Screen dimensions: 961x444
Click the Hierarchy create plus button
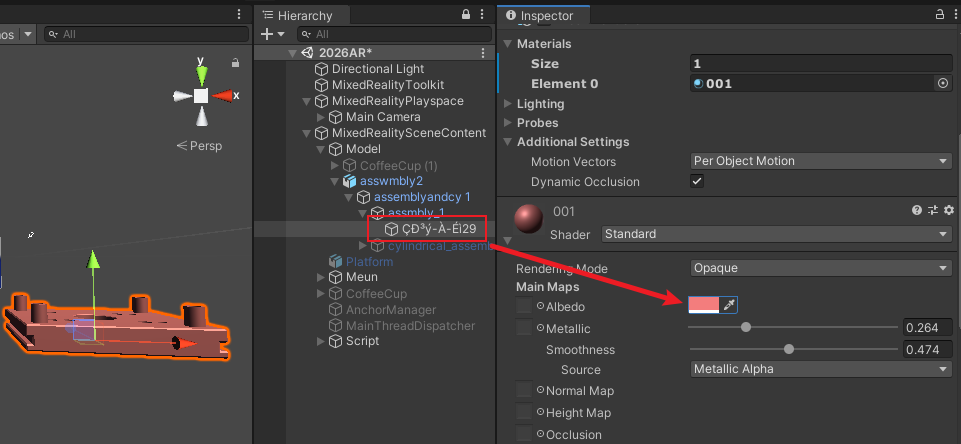pyautogui.click(x=267, y=34)
